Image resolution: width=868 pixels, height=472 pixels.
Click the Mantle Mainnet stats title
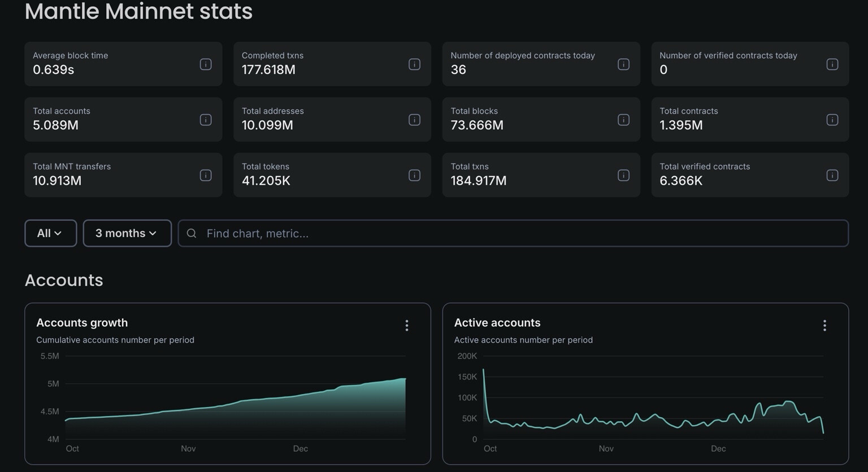[x=138, y=11]
